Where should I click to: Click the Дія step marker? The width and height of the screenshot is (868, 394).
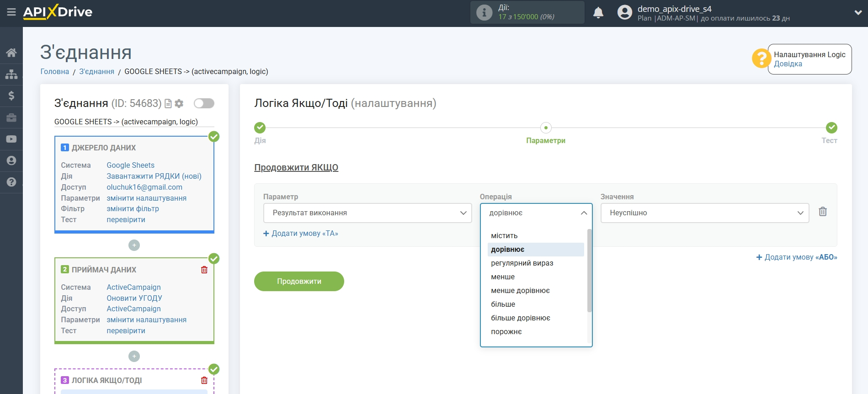[260, 128]
